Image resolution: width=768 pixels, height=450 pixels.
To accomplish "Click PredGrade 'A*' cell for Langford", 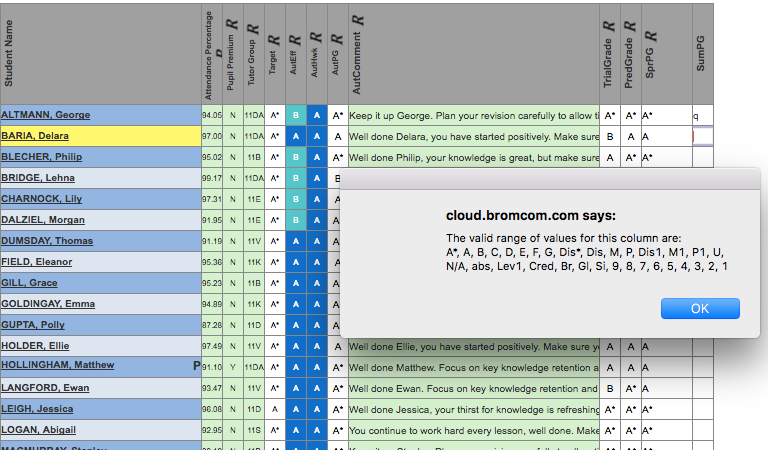I will (631, 389).
